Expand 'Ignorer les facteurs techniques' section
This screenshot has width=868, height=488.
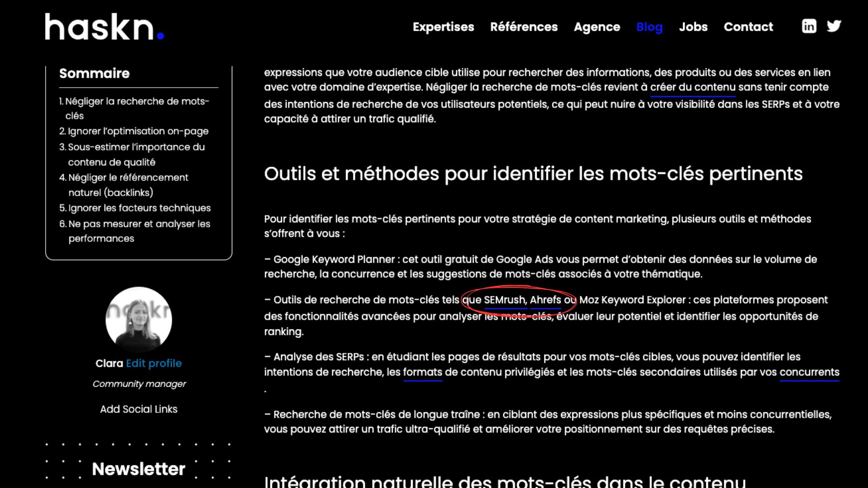140,208
